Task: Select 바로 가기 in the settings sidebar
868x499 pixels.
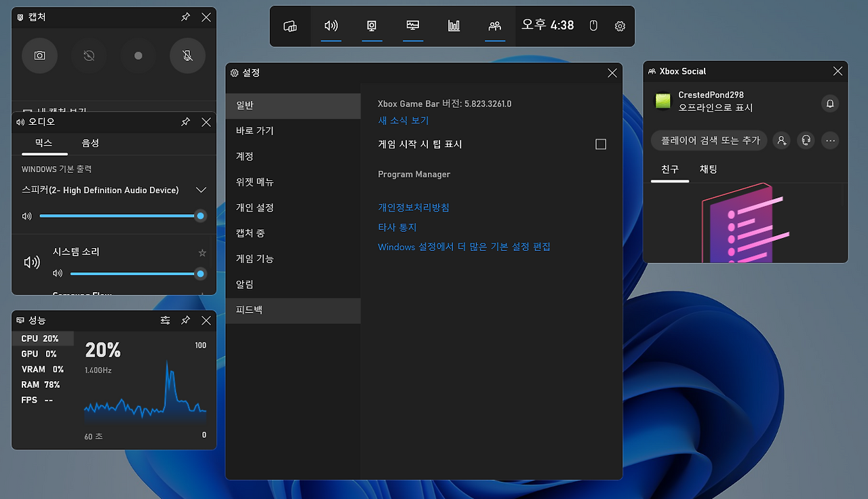Action: (293, 131)
